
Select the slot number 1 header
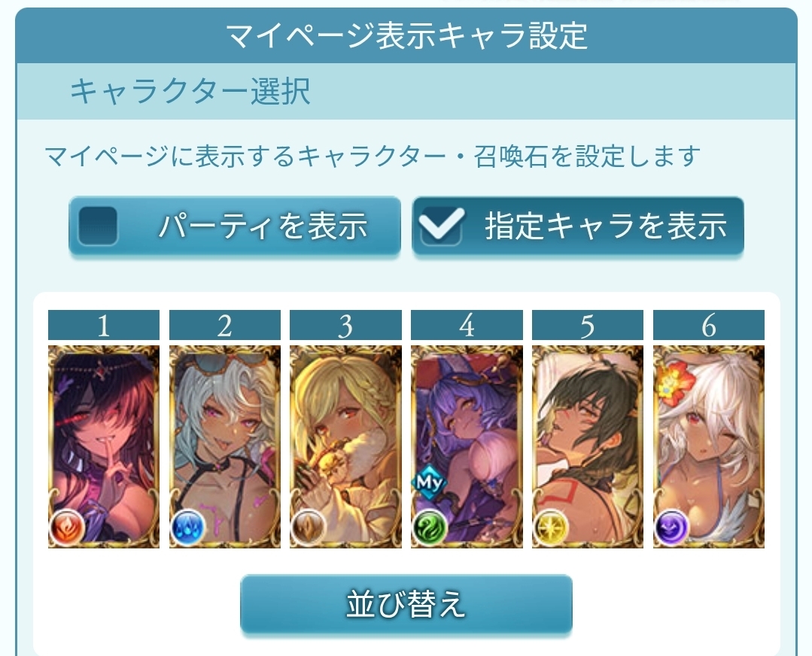click(x=104, y=325)
